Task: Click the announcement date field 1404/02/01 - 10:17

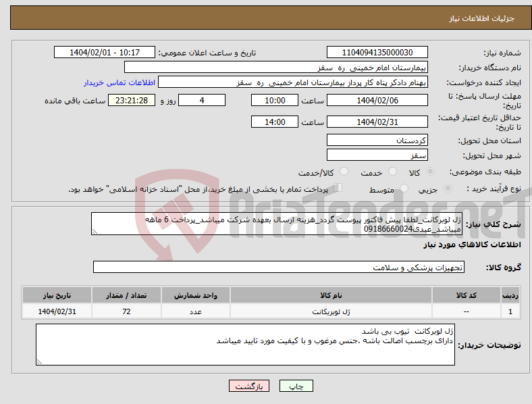Action: (x=105, y=52)
